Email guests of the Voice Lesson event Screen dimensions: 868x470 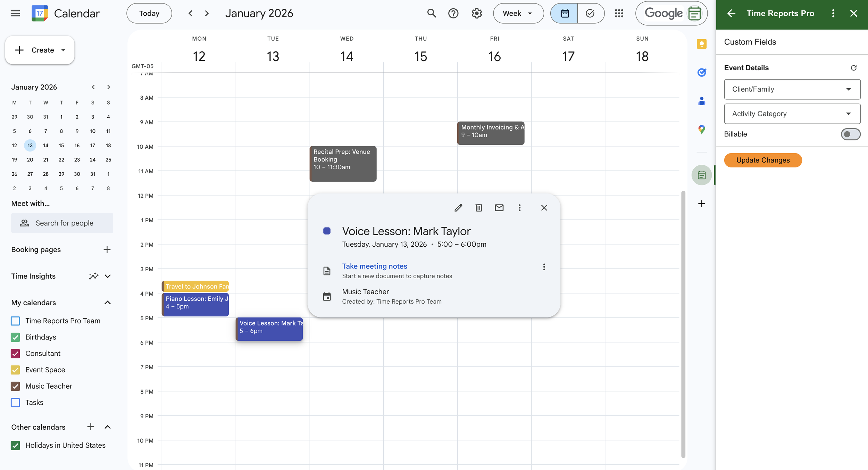499,207
